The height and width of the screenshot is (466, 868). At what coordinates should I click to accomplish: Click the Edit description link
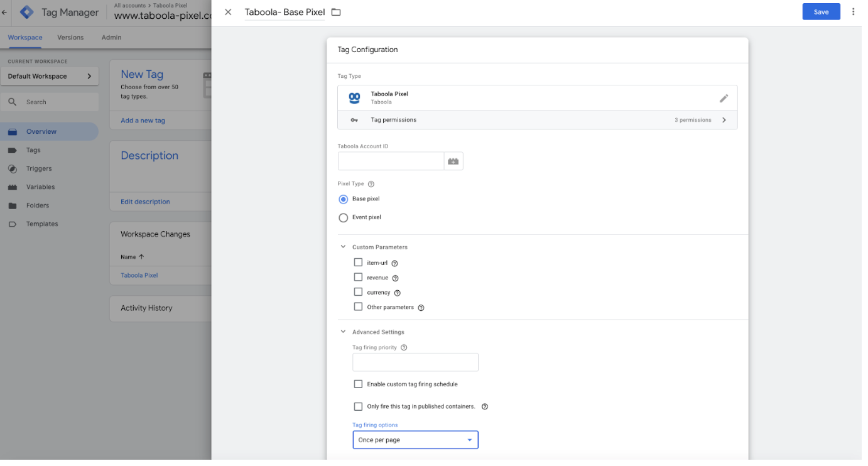tap(145, 202)
